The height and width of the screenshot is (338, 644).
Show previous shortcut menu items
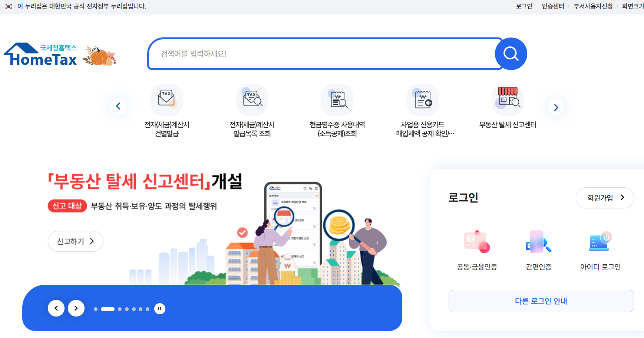pyautogui.click(x=118, y=106)
